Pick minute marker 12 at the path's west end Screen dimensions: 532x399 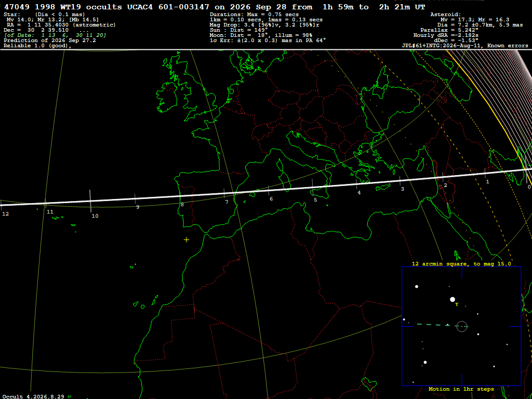pyautogui.click(x=5, y=214)
